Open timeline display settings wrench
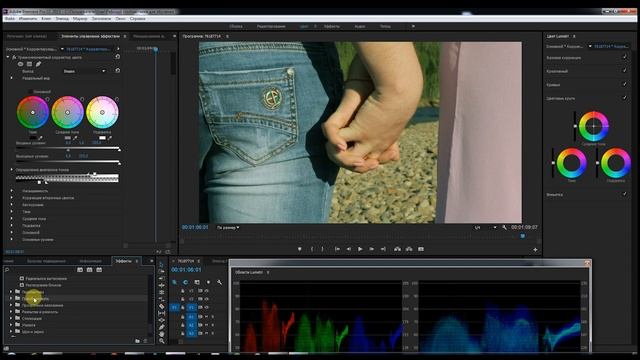 coord(220,282)
